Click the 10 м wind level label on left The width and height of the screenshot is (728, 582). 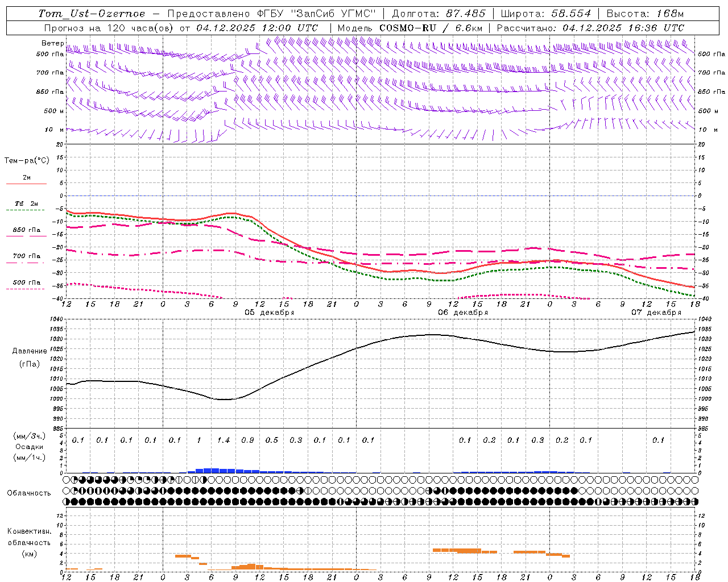pos(55,130)
